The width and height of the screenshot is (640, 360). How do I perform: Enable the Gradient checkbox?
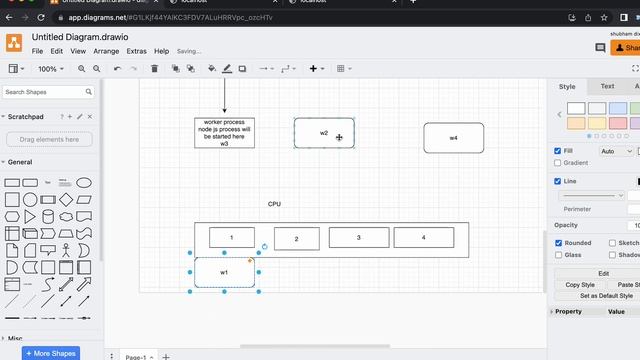tap(558, 163)
